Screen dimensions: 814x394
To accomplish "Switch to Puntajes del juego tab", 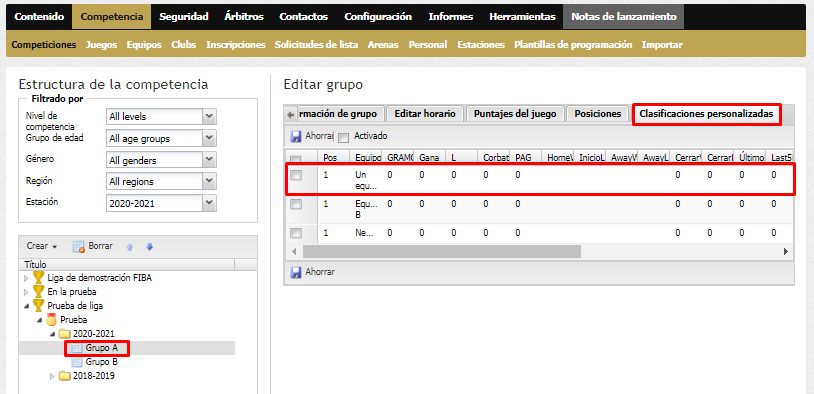I will point(515,114).
